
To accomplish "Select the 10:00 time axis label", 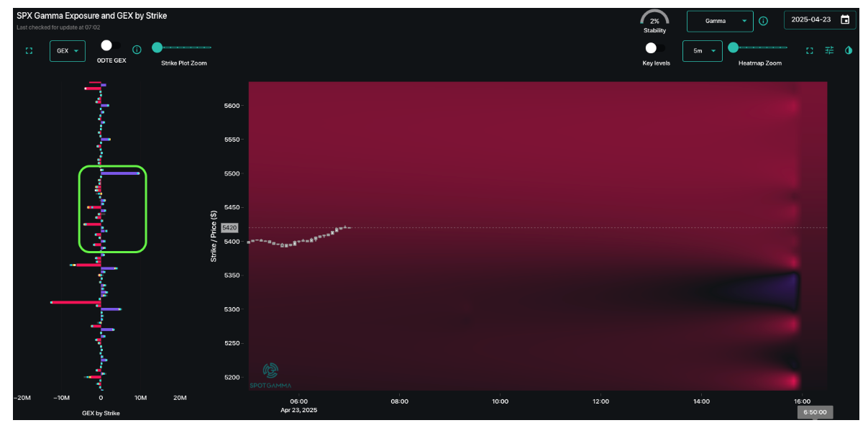I will pos(501,401).
